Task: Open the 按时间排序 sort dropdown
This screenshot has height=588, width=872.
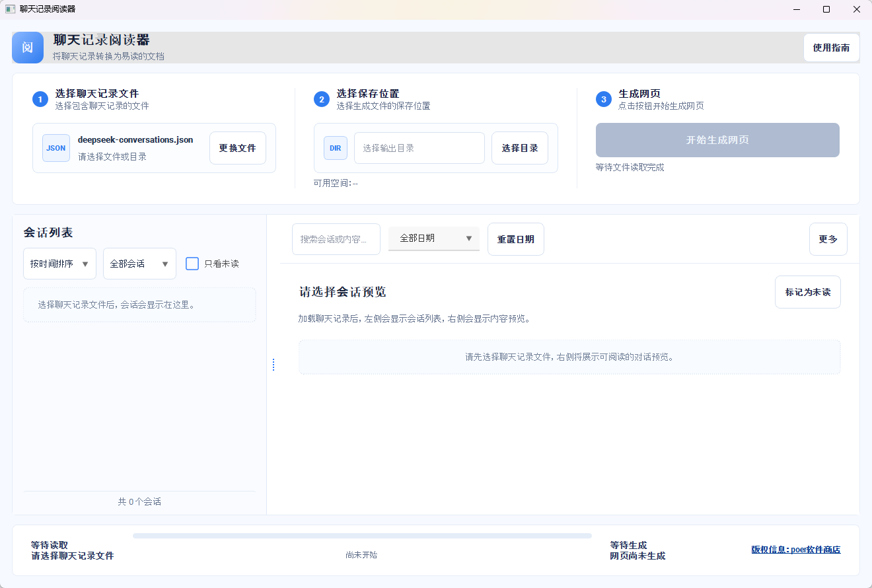Action: pyautogui.click(x=59, y=264)
